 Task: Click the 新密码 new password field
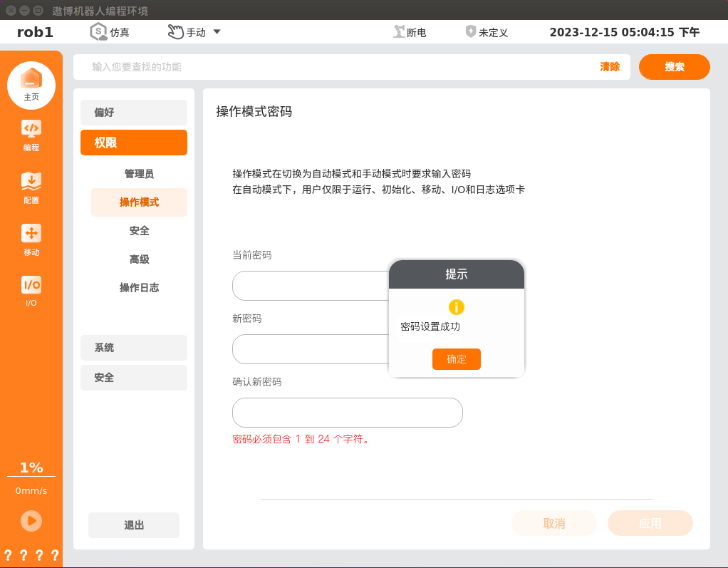[310, 349]
